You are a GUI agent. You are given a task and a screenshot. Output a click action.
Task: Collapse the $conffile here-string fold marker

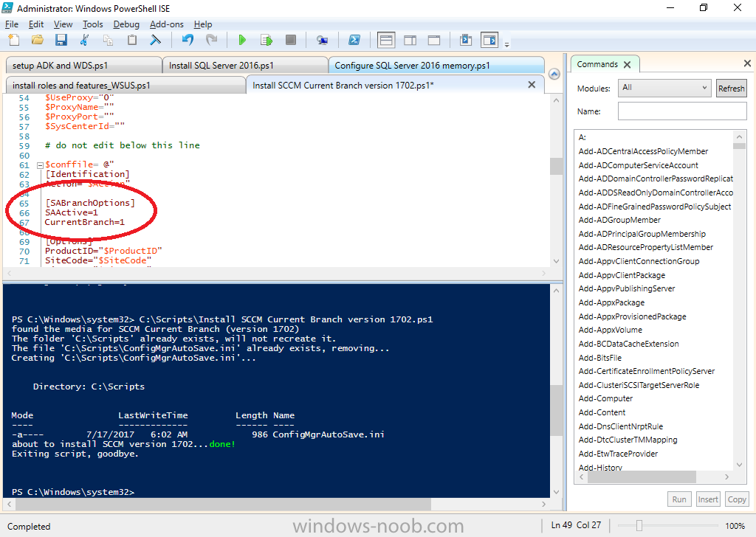[41, 165]
